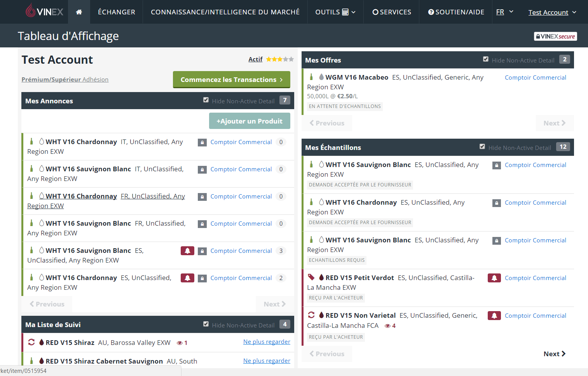Click lock icon on Sauvignon Blanc IT listing
Viewport: 588px width, 376px height.
point(202,170)
